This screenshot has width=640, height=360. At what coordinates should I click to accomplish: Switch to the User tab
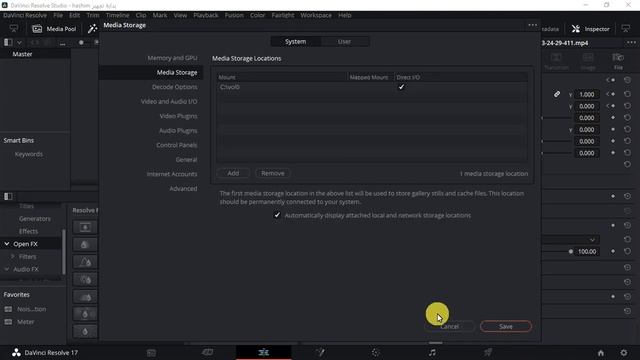coord(344,42)
